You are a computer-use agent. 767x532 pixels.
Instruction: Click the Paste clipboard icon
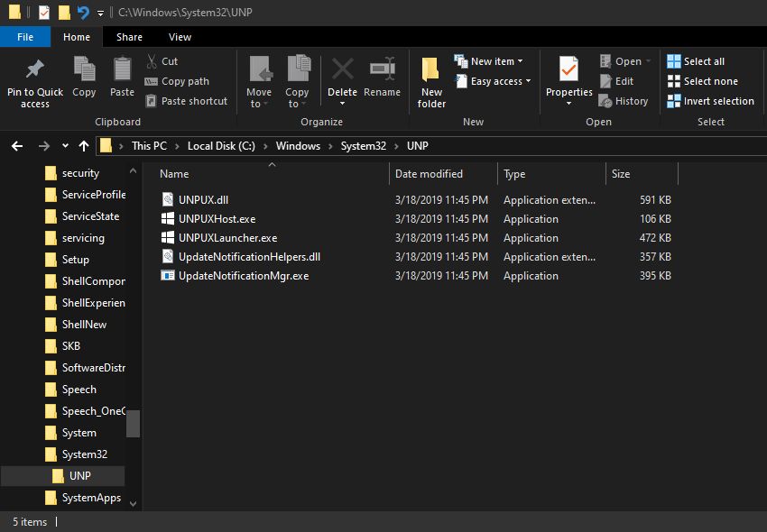[x=122, y=69]
